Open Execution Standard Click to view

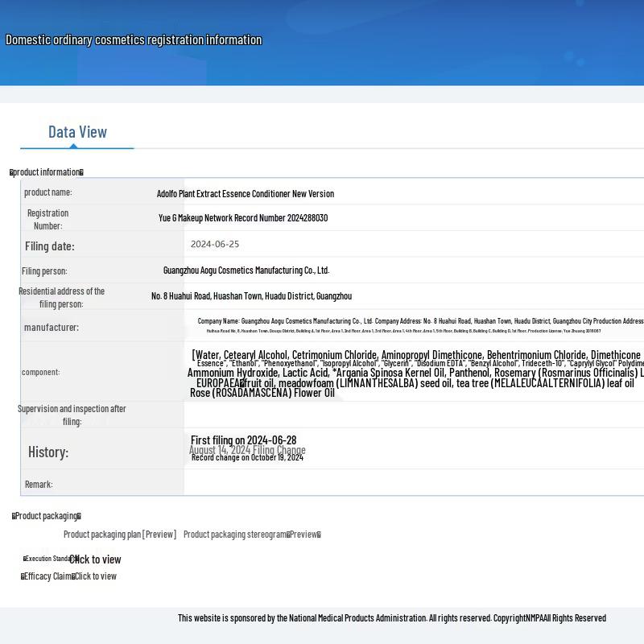[x=95, y=559]
